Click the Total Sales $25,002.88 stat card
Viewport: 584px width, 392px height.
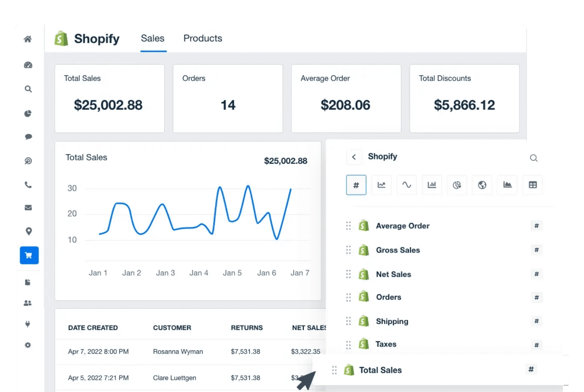109,98
